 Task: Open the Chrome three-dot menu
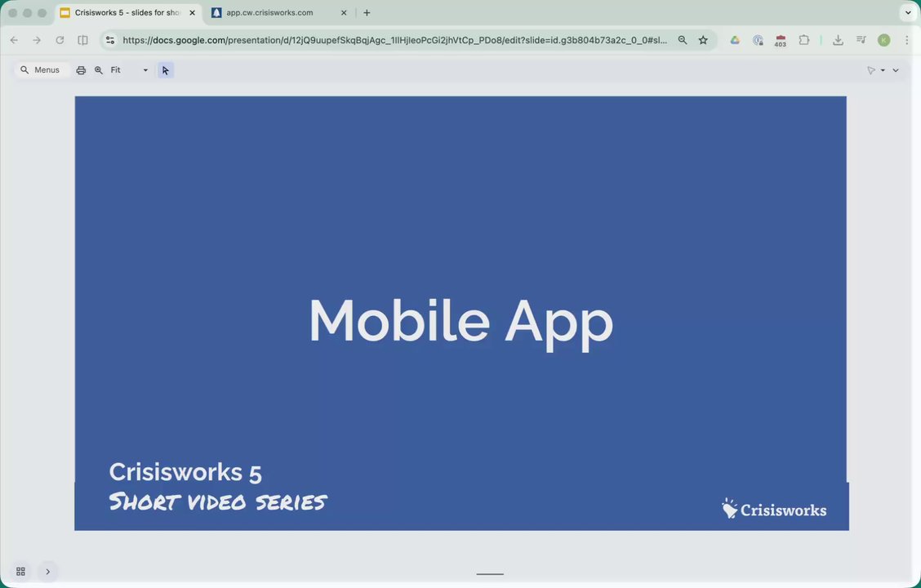click(907, 40)
